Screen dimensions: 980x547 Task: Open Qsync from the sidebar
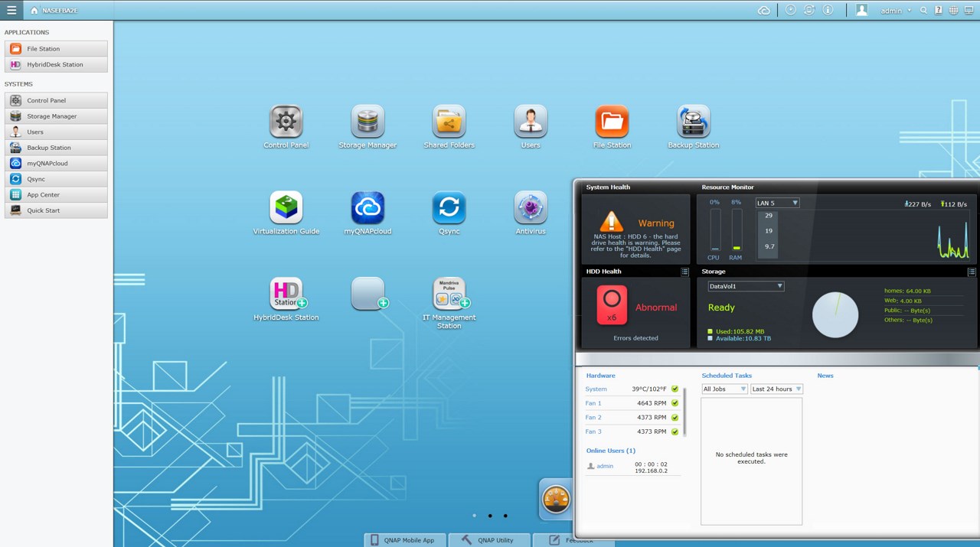[56, 179]
